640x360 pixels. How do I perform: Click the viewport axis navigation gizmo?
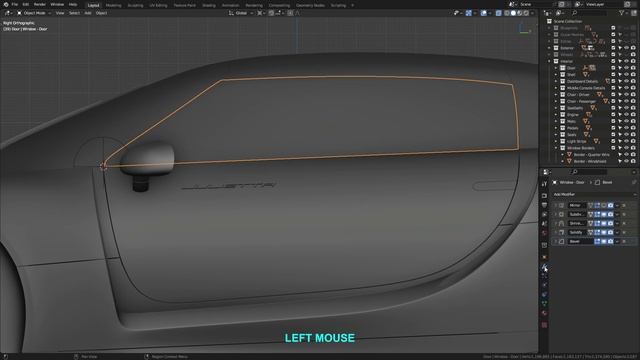[x=524, y=29]
